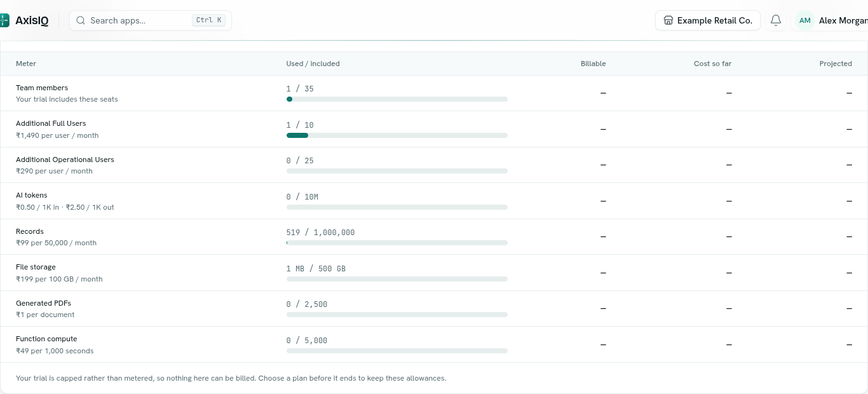
Task: Select the Additional Full Users meter name
Action: point(51,123)
